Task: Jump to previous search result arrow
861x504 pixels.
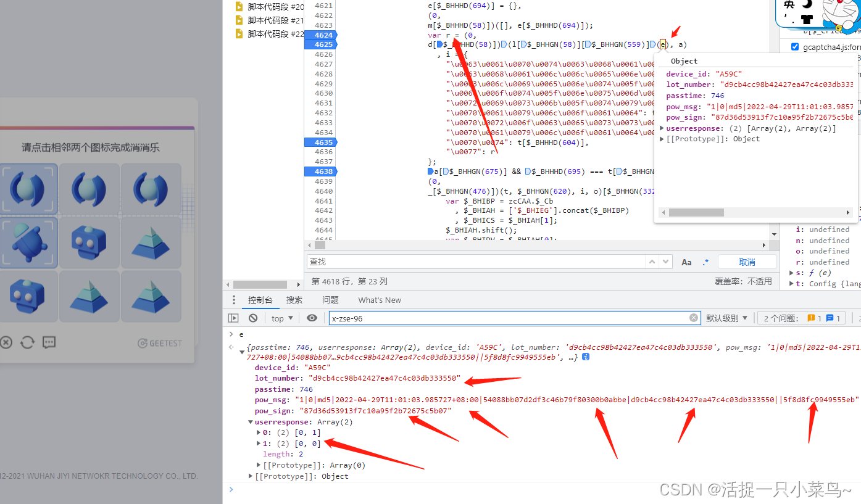Action: click(652, 262)
